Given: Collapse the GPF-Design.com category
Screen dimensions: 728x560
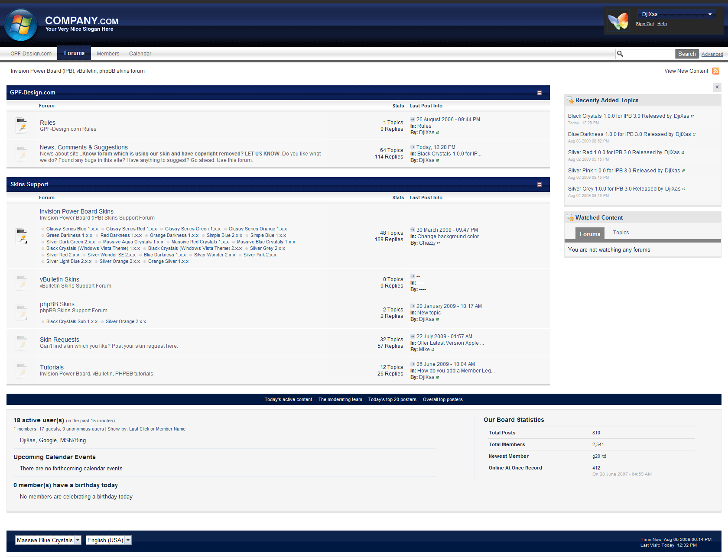Looking at the screenshot, I should click(539, 93).
